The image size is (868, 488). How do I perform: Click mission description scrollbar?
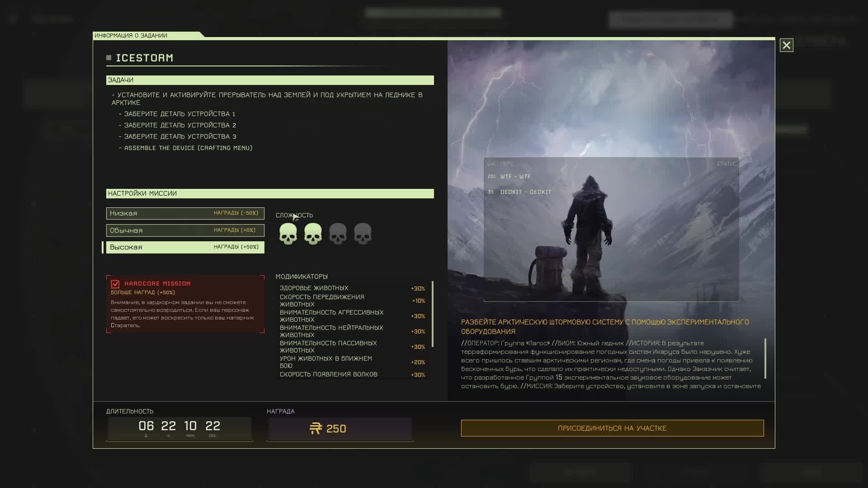[765, 358]
